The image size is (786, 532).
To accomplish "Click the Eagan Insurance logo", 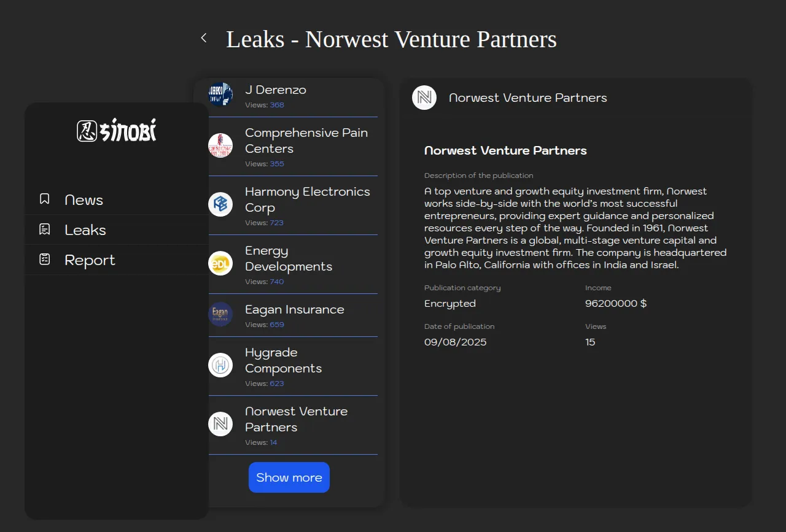I will 220,314.
